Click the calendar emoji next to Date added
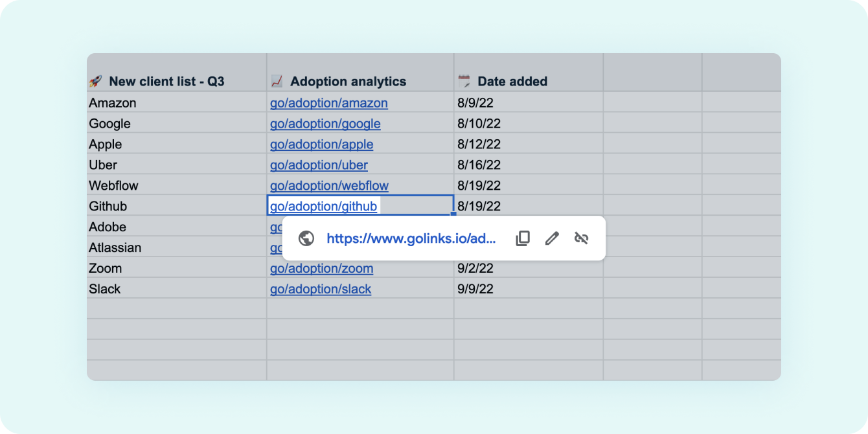The image size is (868, 434). pyautogui.click(x=464, y=81)
